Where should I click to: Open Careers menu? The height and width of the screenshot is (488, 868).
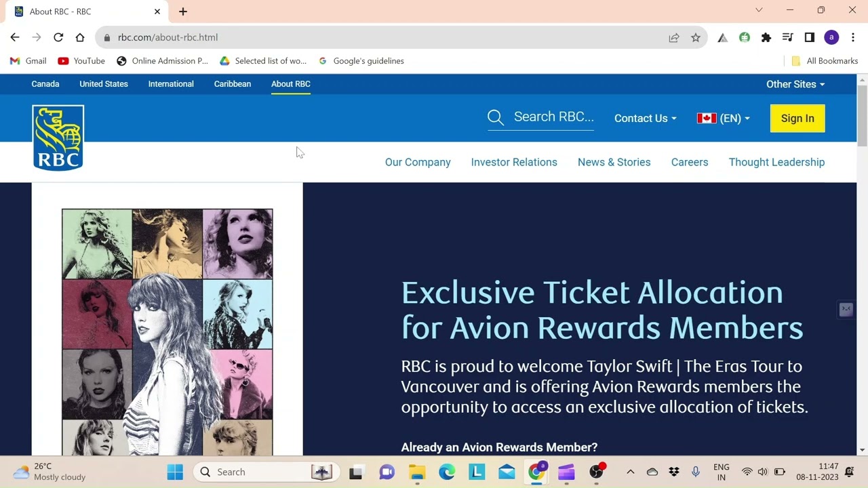(690, 162)
